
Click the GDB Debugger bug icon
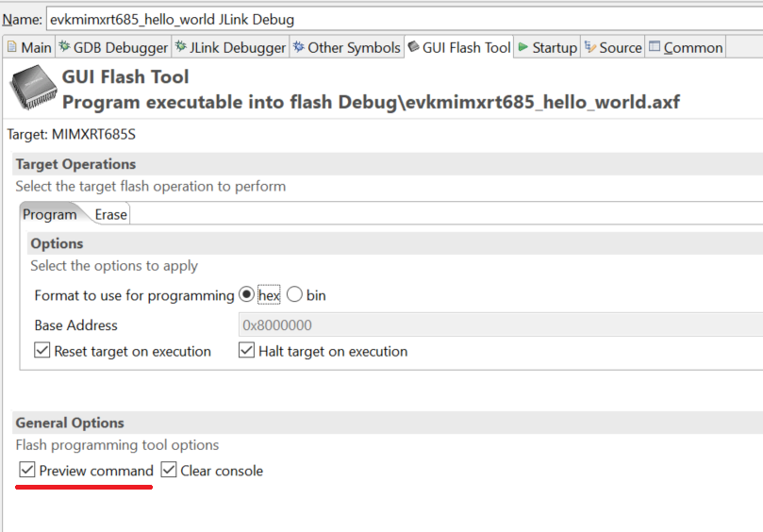click(64, 47)
